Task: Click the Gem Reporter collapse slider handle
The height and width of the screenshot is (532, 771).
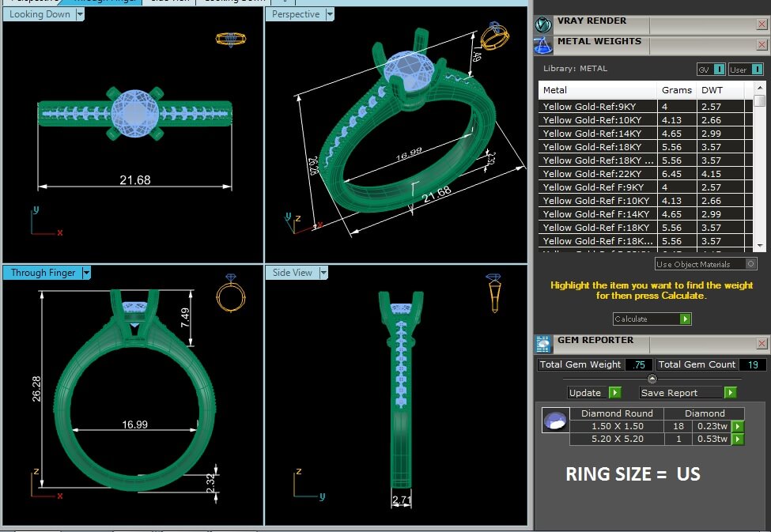Action: 652,379
